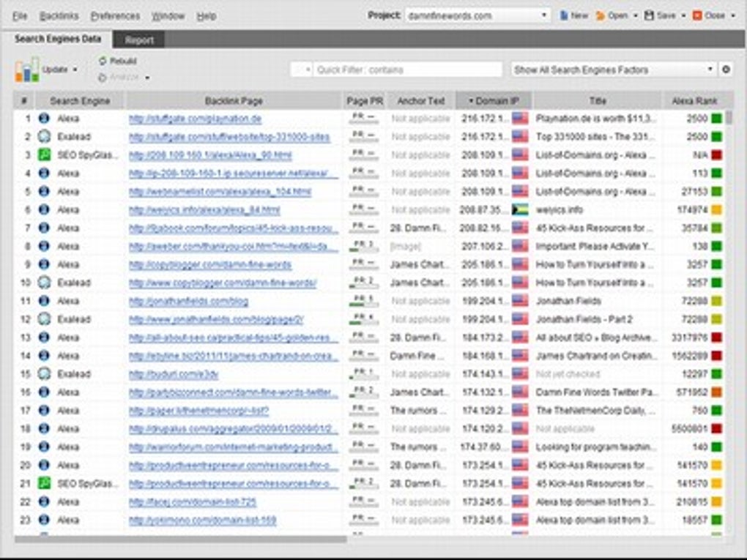Open Show All Search Engines Factors dropdown
This screenshot has width=747, height=560.
[x=613, y=70]
